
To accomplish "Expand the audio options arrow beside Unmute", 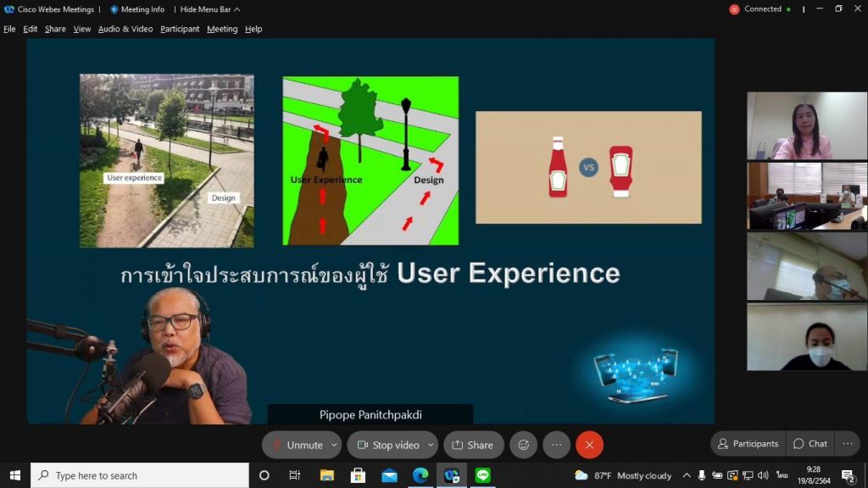I will tap(334, 445).
